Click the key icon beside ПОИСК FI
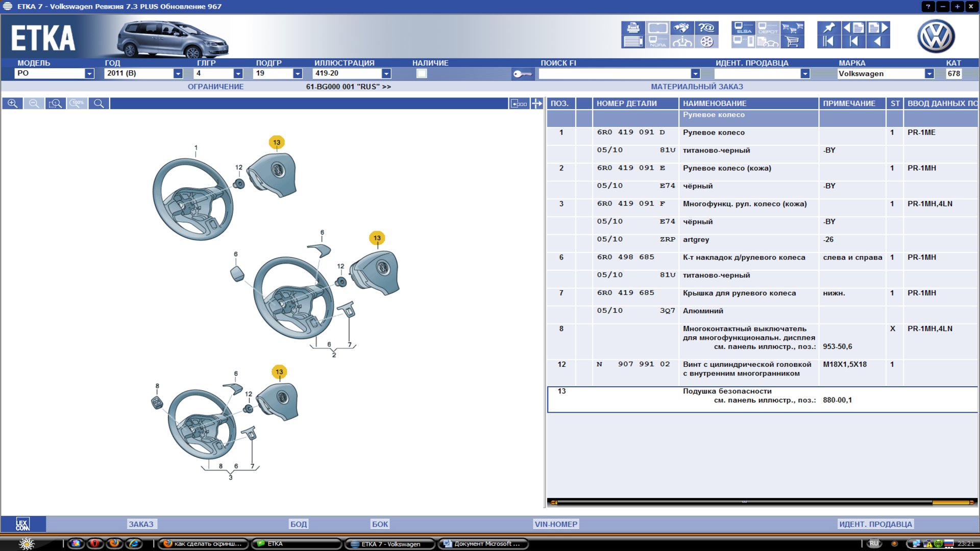 click(x=522, y=74)
